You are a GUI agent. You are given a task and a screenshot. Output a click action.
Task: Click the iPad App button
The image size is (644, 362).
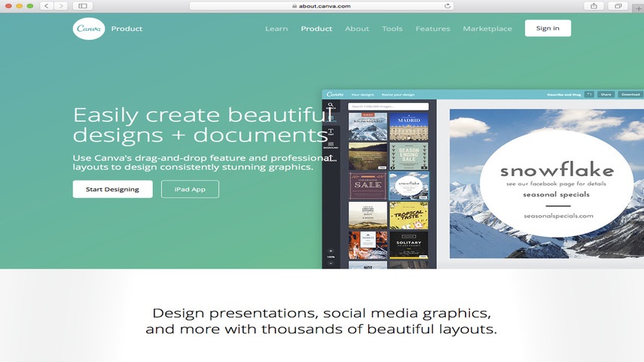(190, 189)
